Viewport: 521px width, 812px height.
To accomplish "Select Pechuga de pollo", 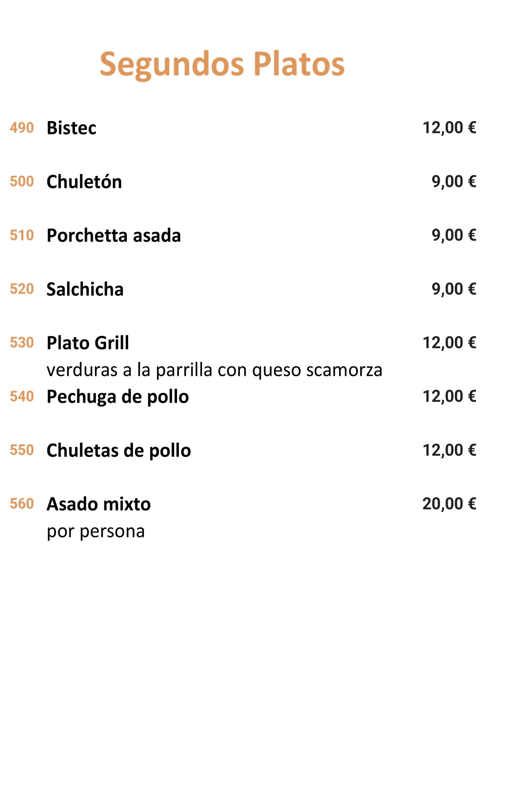I will tap(118, 397).
